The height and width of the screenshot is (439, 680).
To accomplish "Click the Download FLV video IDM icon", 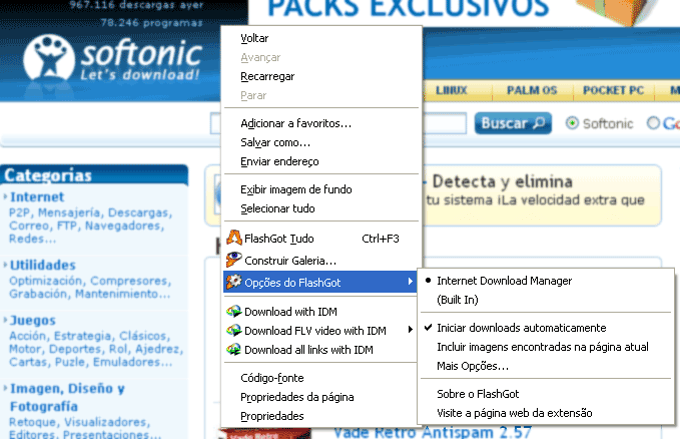I will [x=234, y=330].
